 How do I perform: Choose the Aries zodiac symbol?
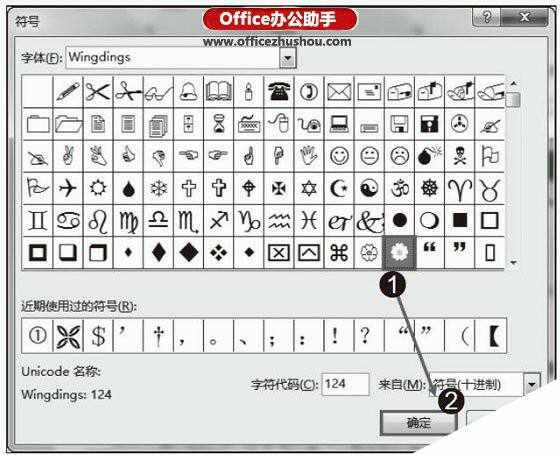[x=460, y=188]
